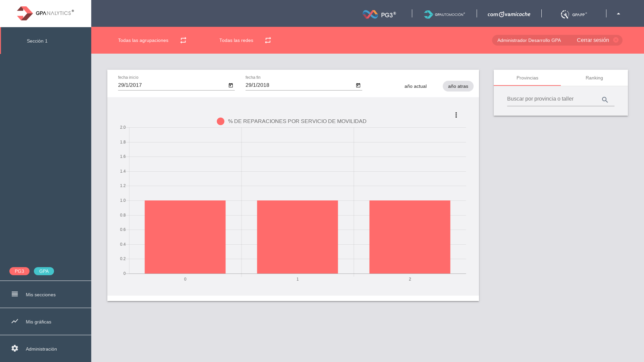Open Mis gráficas in the sidebar
Viewport: 644px width, 362px height.
click(39, 322)
